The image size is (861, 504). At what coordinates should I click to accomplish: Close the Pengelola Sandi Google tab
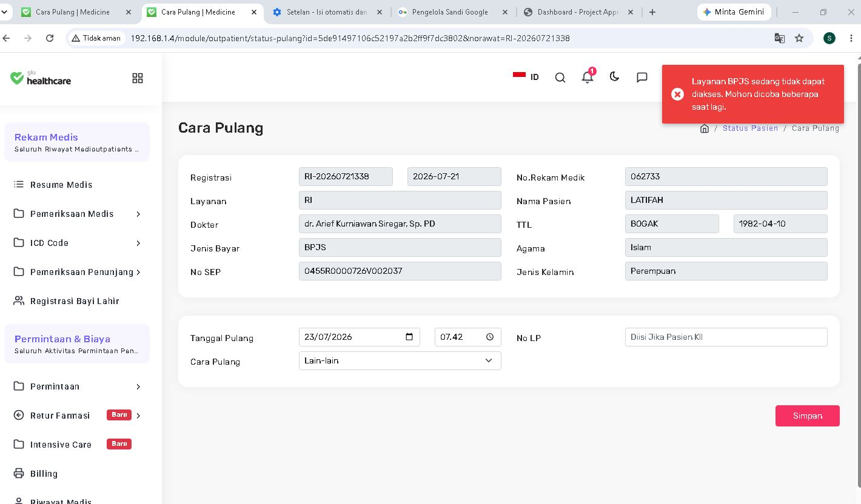(x=504, y=12)
